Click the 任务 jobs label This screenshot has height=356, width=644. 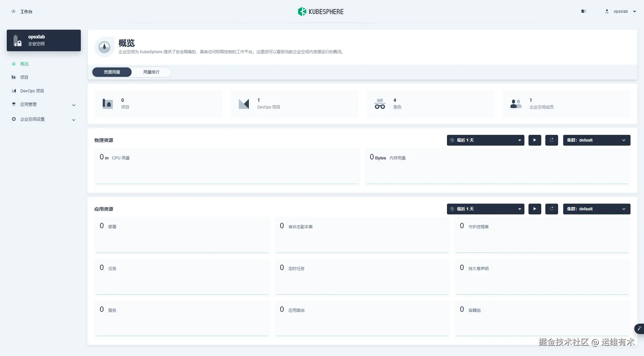[x=112, y=269]
